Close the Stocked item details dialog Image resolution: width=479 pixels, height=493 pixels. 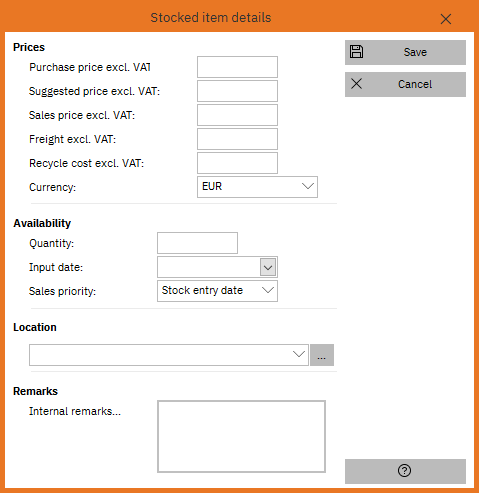(x=446, y=19)
